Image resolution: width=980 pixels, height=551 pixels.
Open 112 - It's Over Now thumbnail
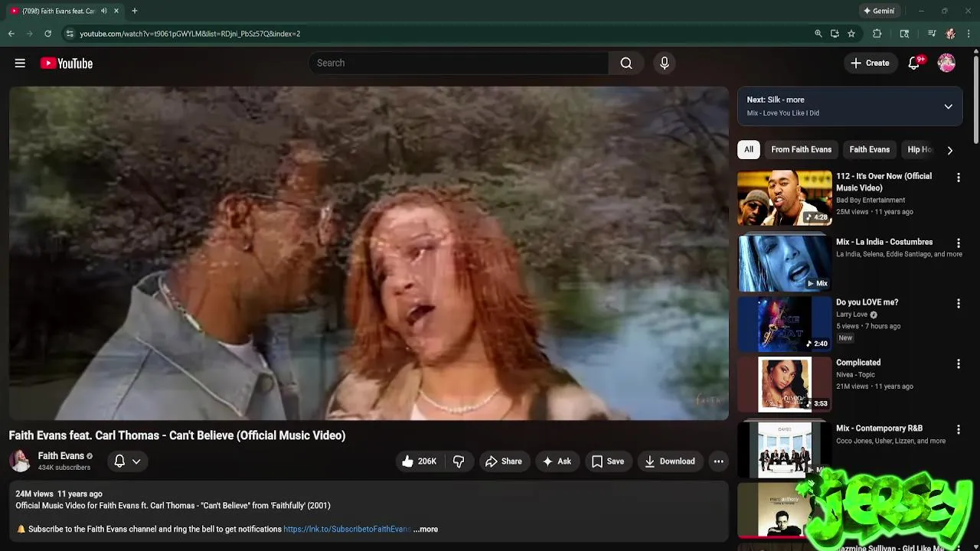(784, 197)
